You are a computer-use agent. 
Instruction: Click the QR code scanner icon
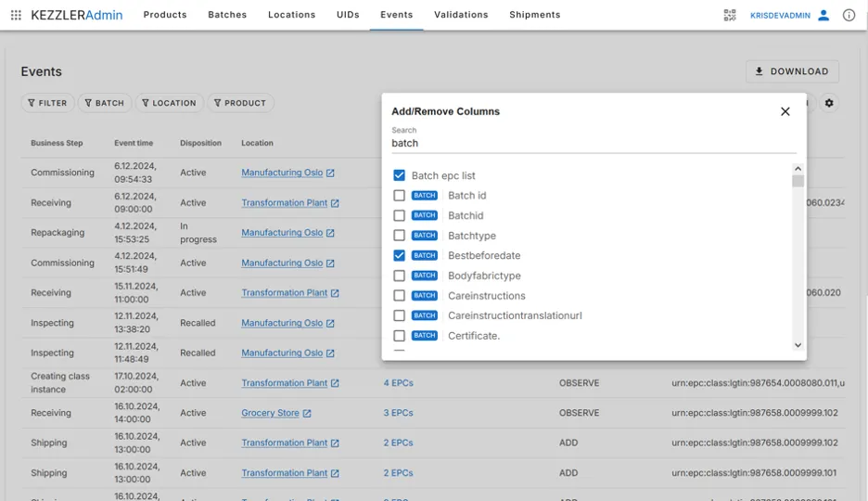coord(730,15)
